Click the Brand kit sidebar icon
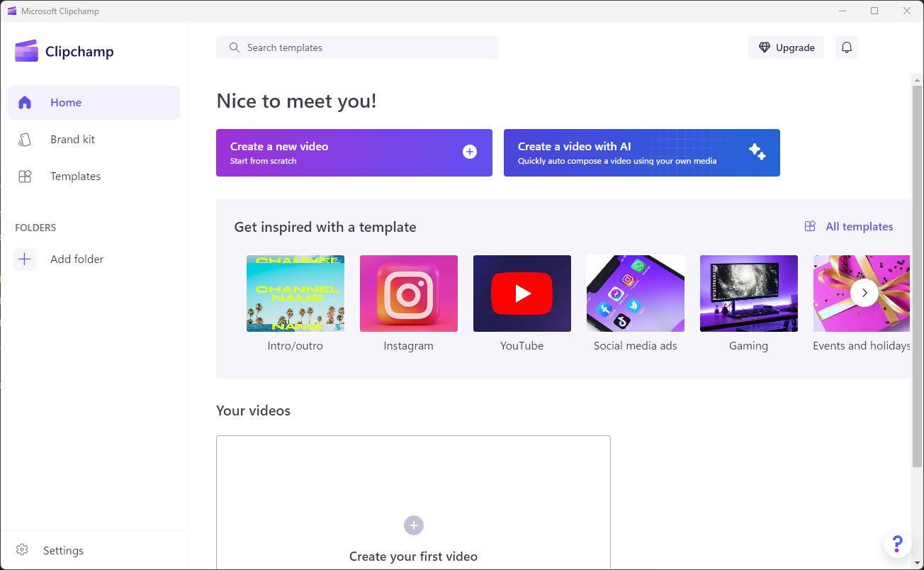Screen dimensions: 924x570 (x=25, y=140)
